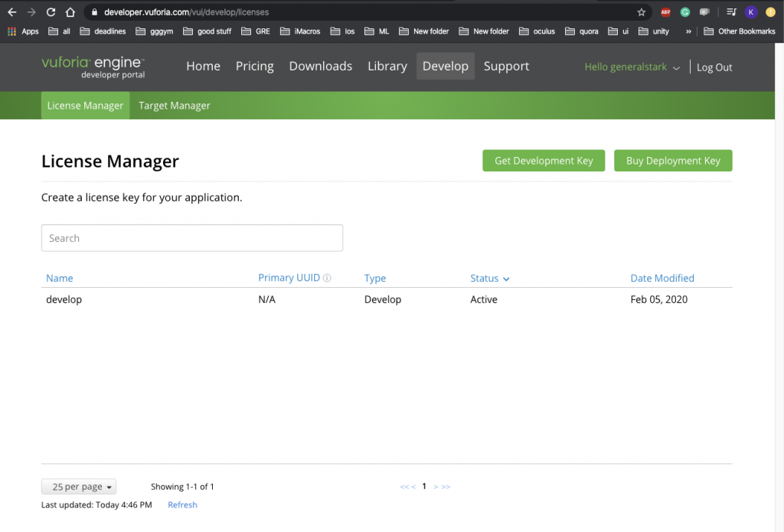Navigate to Downloads
Viewport: 784px width, 532px height.
(x=321, y=66)
